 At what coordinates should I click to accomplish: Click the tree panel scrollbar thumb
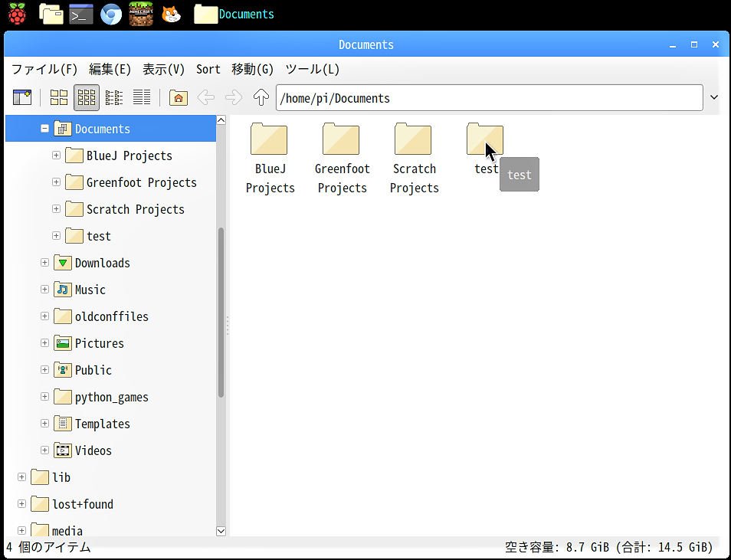tap(221, 313)
